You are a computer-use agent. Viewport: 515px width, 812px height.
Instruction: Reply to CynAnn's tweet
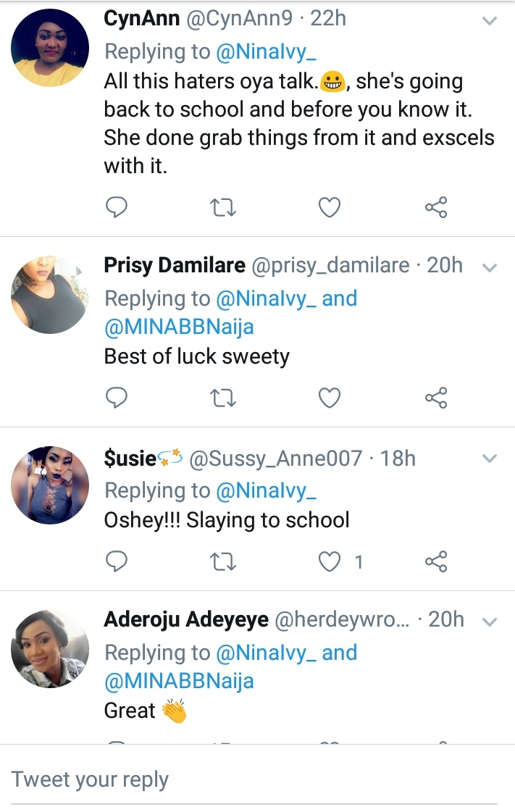[x=117, y=208]
